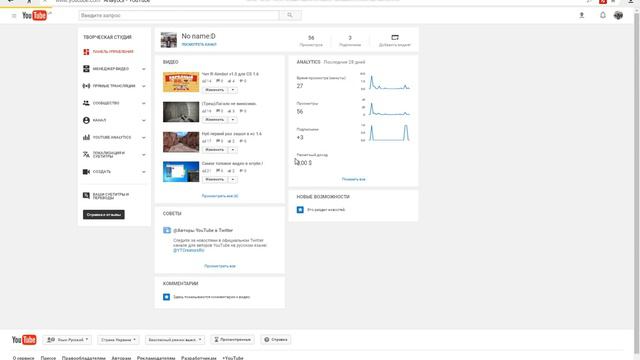The height and width of the screenshot is (360, 640).
Task: Click the search magnifier button
Action: (290, 16)
